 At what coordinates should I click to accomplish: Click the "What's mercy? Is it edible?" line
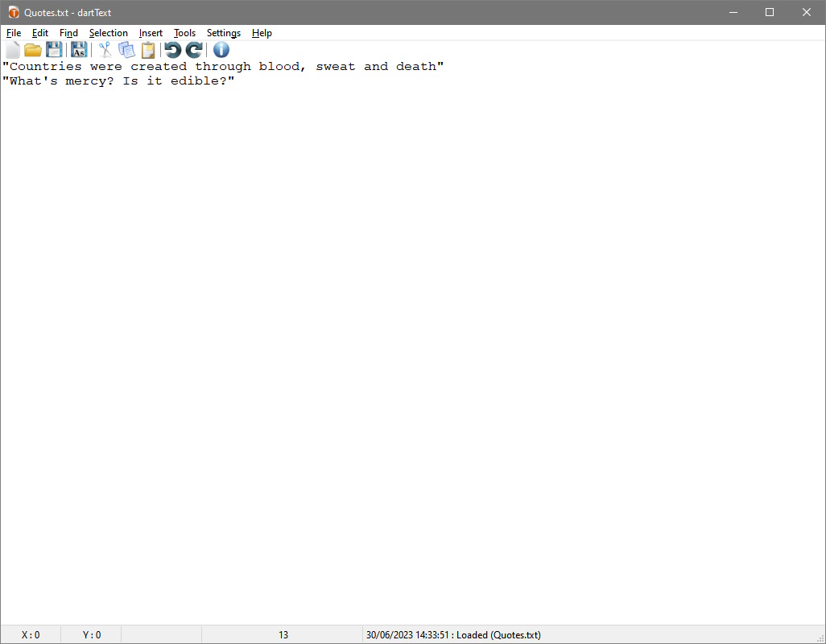[118, 80]
